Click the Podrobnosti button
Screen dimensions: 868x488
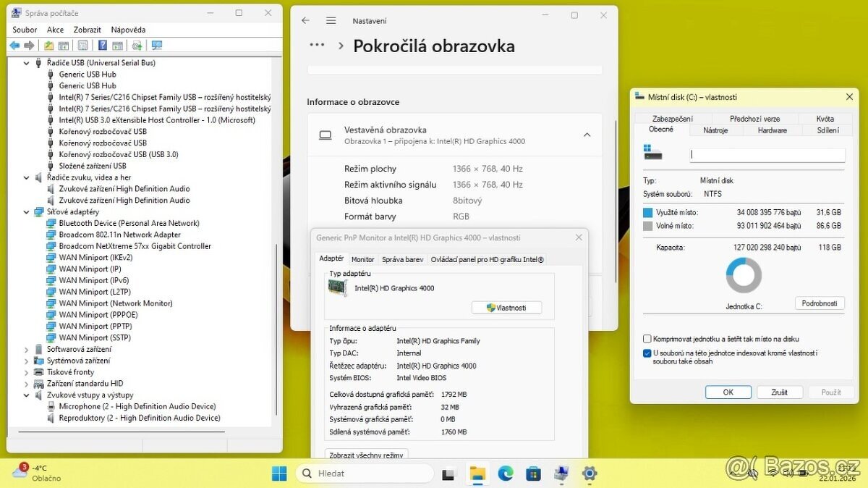[819, 303]
